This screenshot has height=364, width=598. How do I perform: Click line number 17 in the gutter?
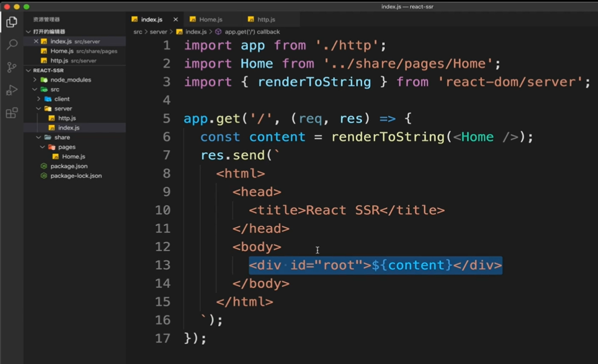(x=163, y=338)
